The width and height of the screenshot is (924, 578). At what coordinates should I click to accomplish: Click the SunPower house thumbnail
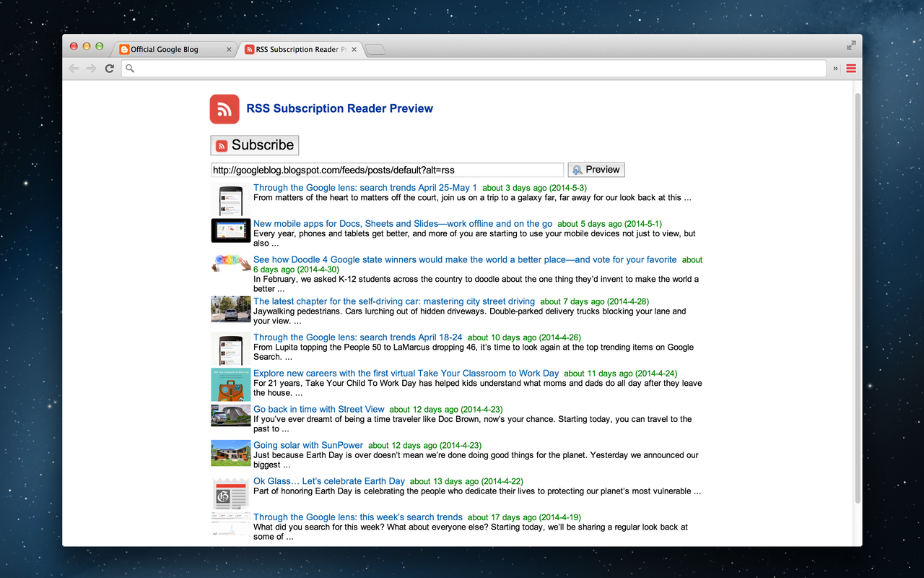click(231, 453)
